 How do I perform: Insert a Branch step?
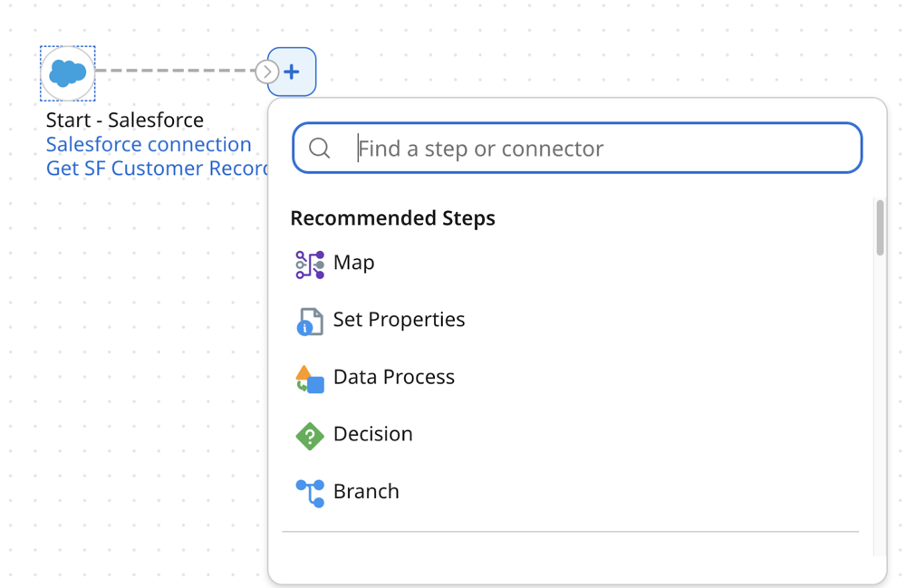tap(365, 491)
